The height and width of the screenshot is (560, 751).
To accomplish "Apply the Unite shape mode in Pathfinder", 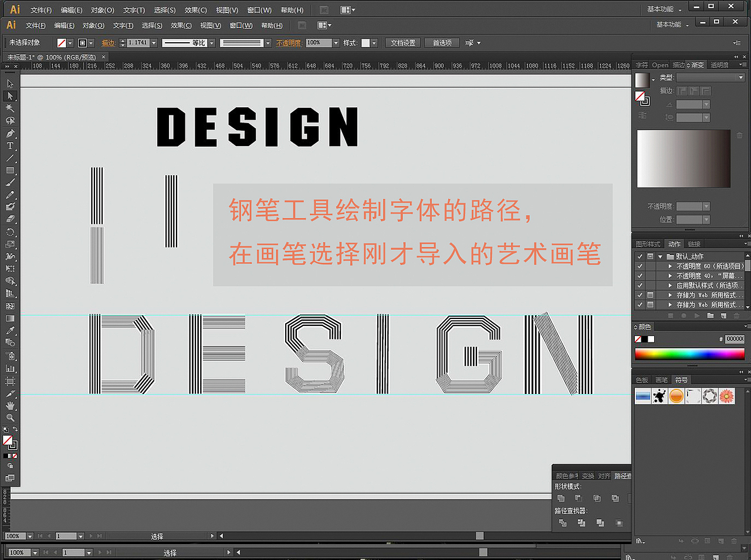I will [560, 497].
